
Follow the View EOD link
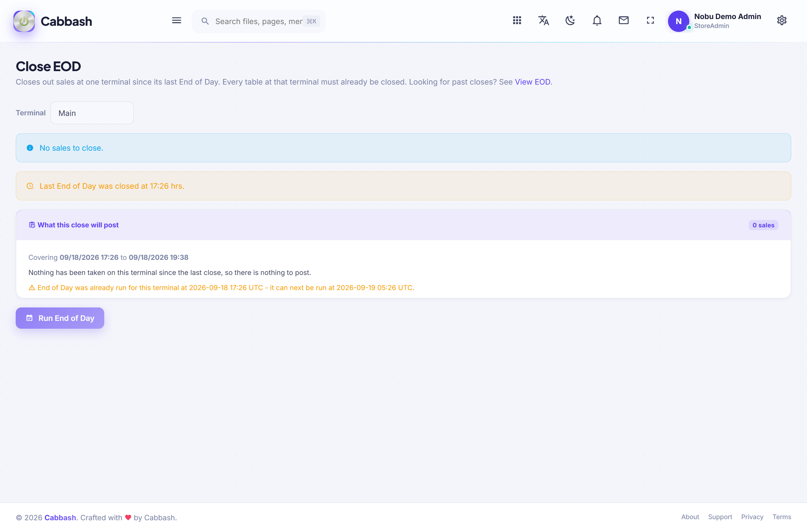coord(532,82)
